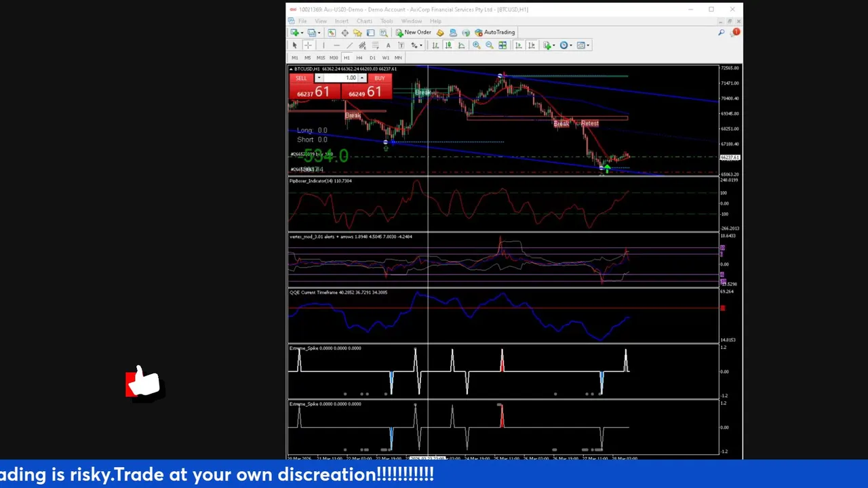Toggle the Data Window crosshair-target icon
This screenshot has height=488, width=868.
[x=344, y=33]
